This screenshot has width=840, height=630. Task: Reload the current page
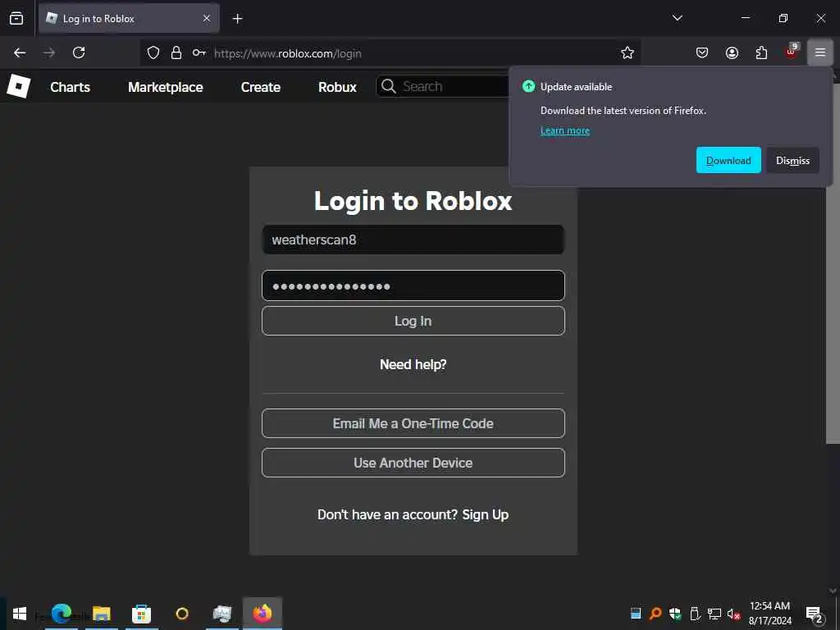[x=79, y=52]
